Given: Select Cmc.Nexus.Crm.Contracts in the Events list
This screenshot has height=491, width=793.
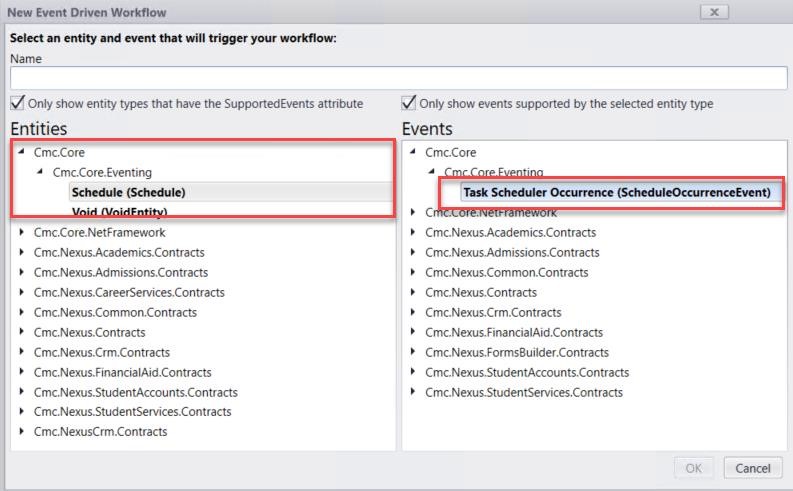Looking at the screenshot, I should [491, 312].
